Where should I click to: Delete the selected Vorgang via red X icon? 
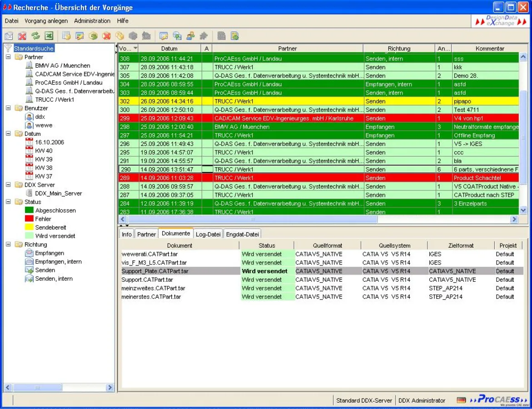(x=22, y=36)
